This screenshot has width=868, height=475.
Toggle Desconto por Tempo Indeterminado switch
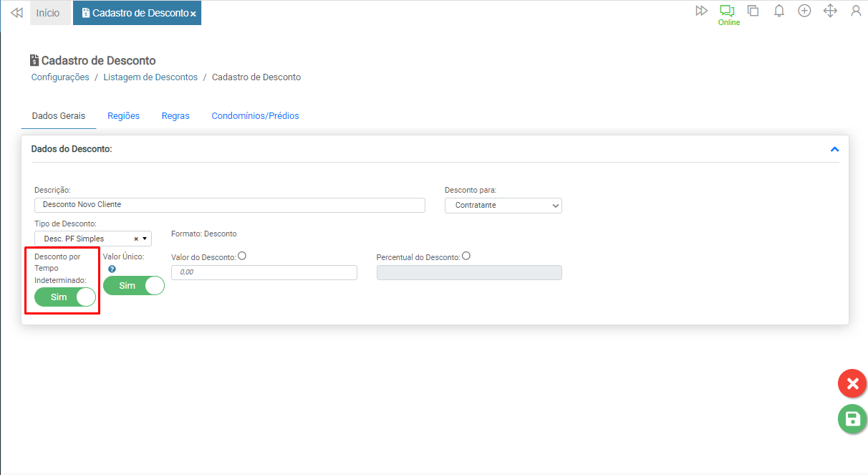point(65,297)
